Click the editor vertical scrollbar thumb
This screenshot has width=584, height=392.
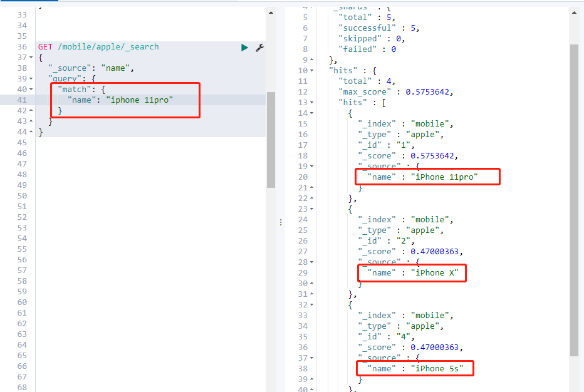tap(271, 140)
